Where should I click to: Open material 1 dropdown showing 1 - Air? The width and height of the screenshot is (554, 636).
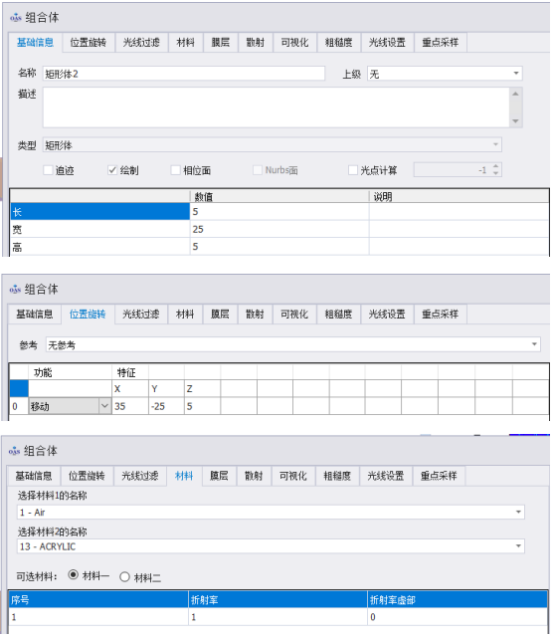[271, 512]
